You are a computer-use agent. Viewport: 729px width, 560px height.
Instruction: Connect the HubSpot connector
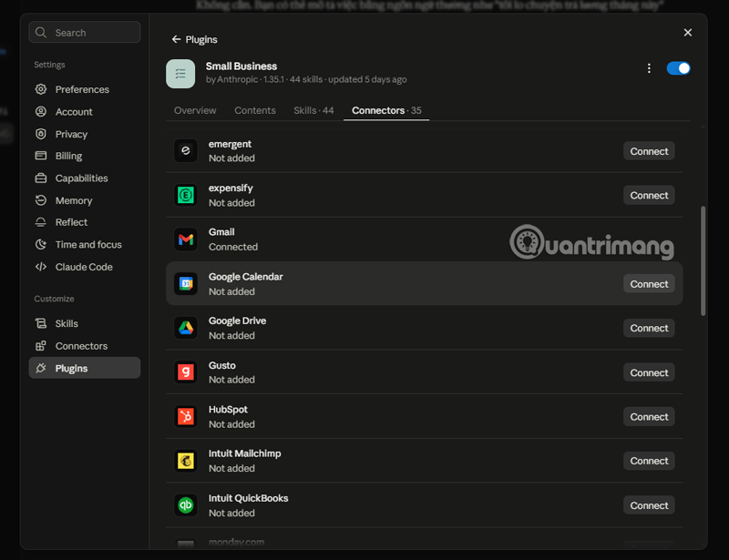(x=649, y=417)
